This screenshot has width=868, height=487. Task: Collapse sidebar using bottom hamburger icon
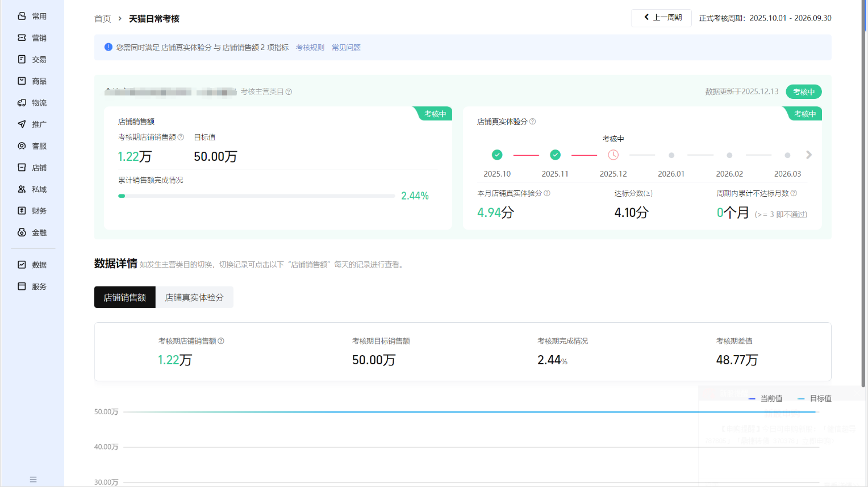(x=33, y=480)
